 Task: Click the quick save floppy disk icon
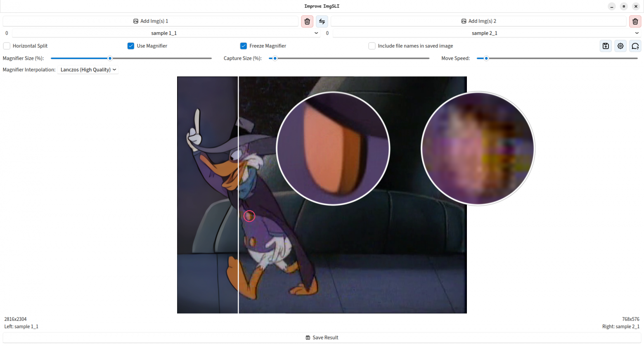(606, 46)
